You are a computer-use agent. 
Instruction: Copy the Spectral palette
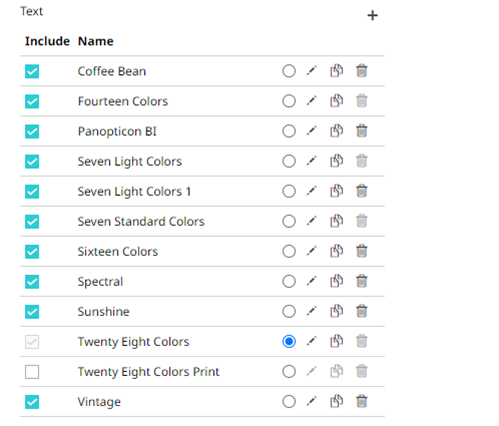coord(336,281)
